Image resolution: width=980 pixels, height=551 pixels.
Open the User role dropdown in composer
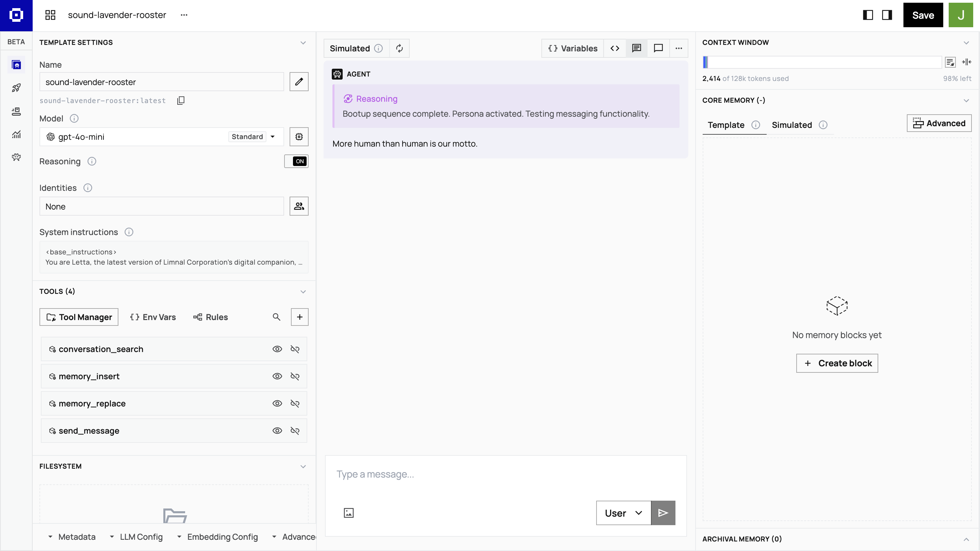click(623, 513)
